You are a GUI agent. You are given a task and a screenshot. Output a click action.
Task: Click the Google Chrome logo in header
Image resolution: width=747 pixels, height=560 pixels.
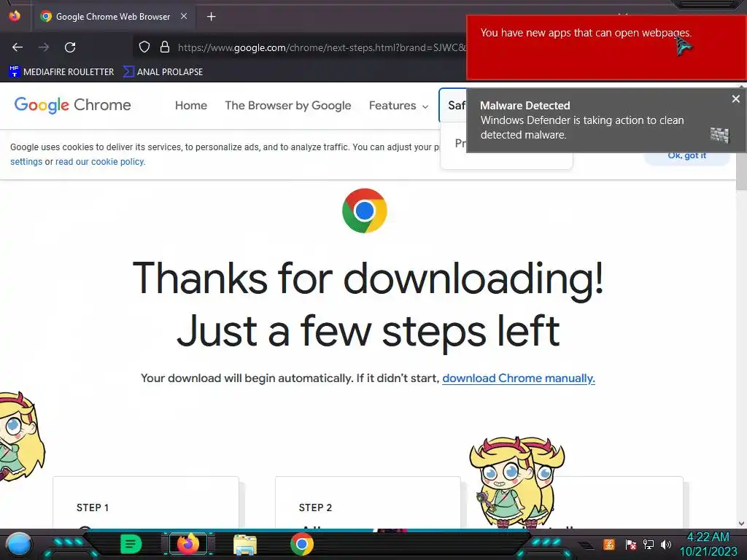(x=72, y=105)
